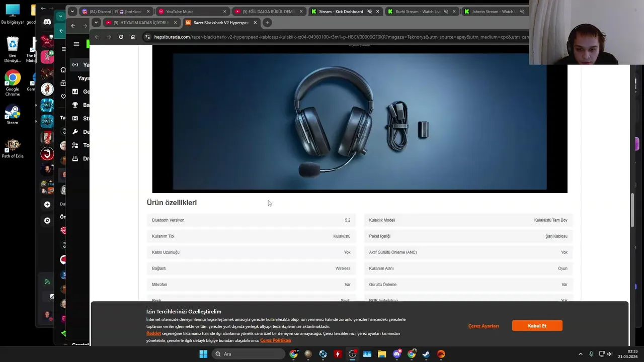The height and width of the screenshot is (362, 644).
Task: Open File Explorer from taskbar
Action: pos(382,354)
